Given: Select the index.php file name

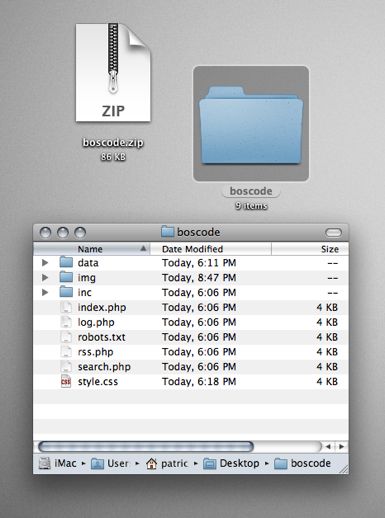Looking at the screenshot, I should coord(102,307).
